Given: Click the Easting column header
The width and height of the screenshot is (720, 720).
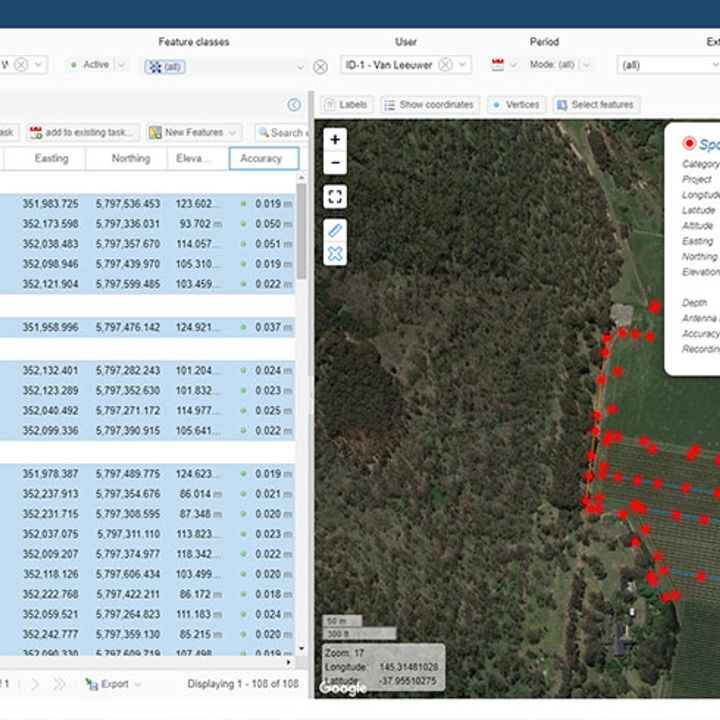Looking at the screenshot, I should pyautogui.click(x=51, y=158).
